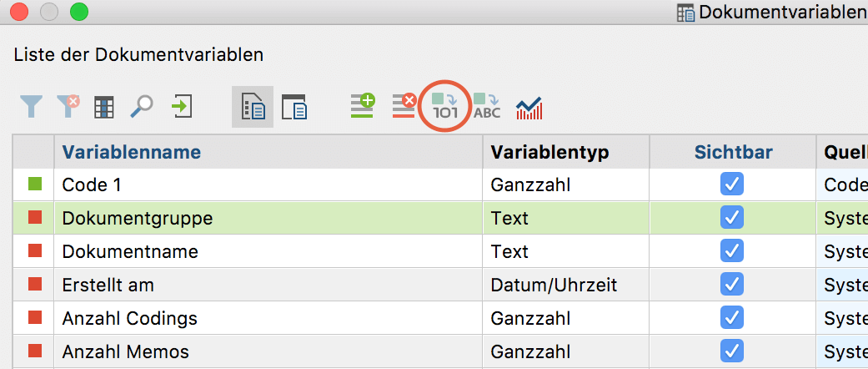Delete variable with red X icon

click(x=404, y=105)
